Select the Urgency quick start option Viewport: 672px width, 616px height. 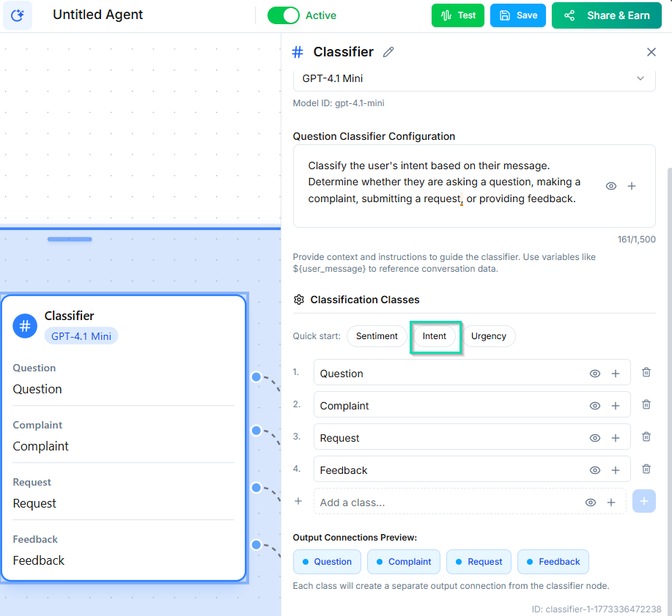pyautogui.click(x=489, y=336)
